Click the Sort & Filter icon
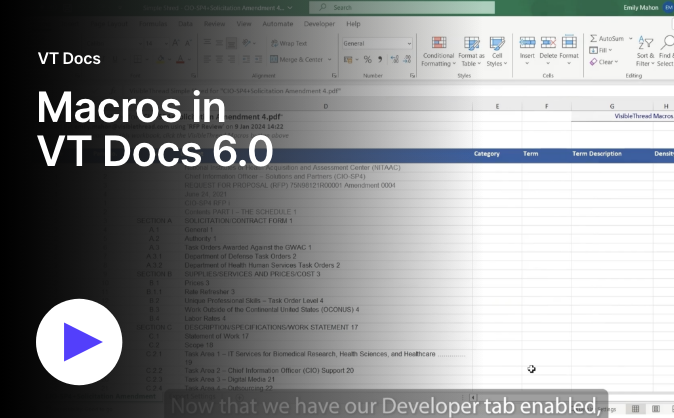Image resolution: width=674 pixels, height=418 pixels. click(645, 51)
